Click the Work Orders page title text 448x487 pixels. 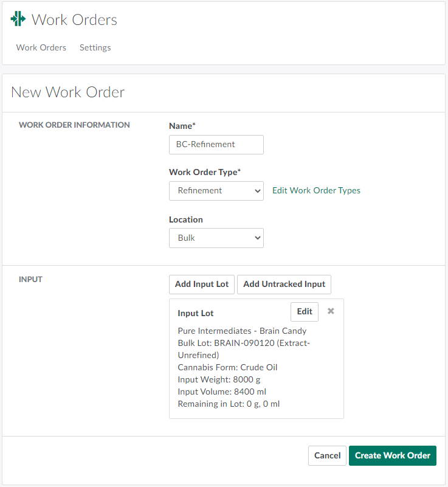74,19
